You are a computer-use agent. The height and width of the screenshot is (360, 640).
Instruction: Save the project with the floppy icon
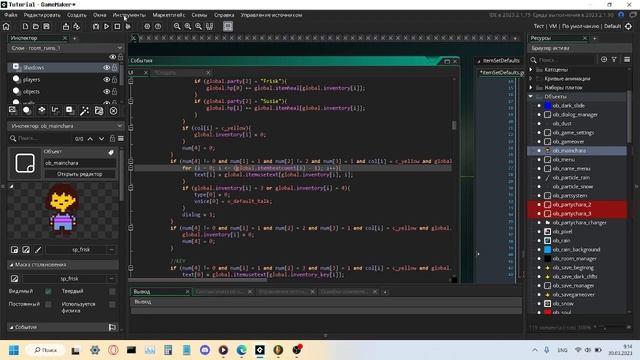47,27
